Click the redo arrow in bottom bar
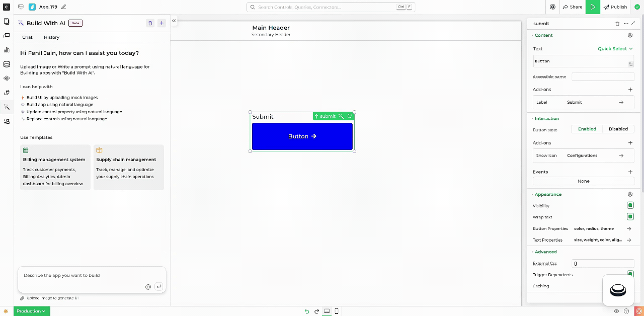 click(317, 311)
